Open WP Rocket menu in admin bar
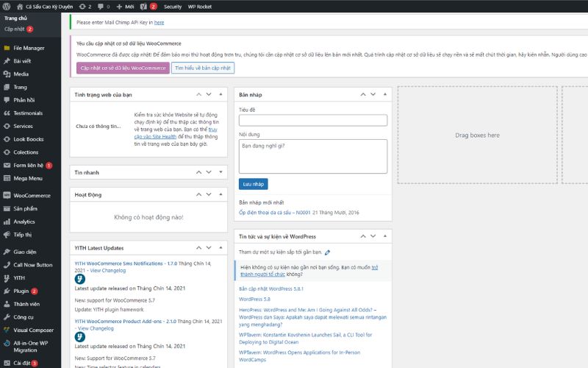Screen dimensions: 588x368 [200, 7]
